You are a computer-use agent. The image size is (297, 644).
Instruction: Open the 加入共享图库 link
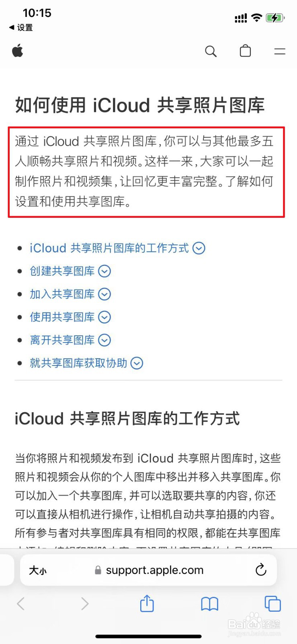(62, 294)
